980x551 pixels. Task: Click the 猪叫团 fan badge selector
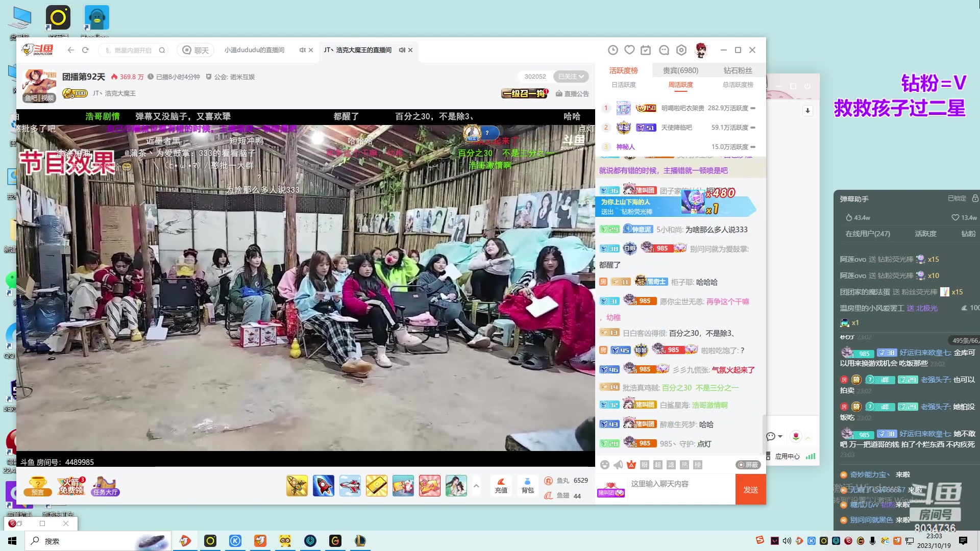(x=611, y=489)
